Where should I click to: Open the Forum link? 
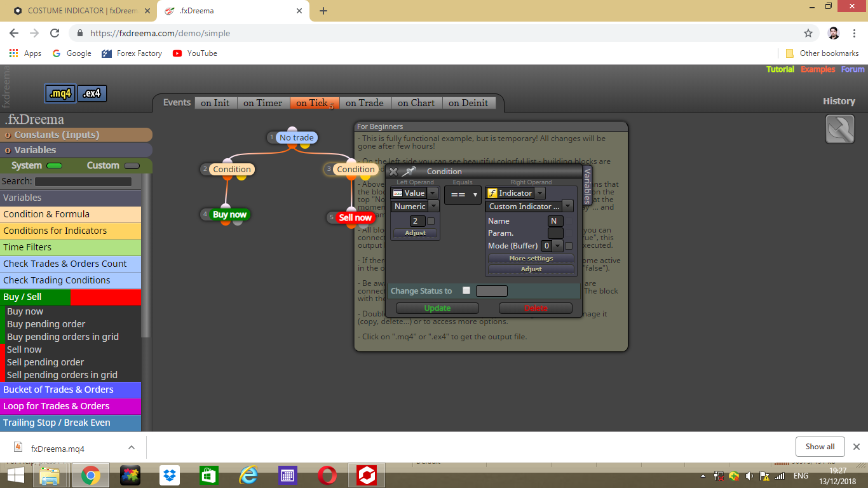tap(853, 69)
